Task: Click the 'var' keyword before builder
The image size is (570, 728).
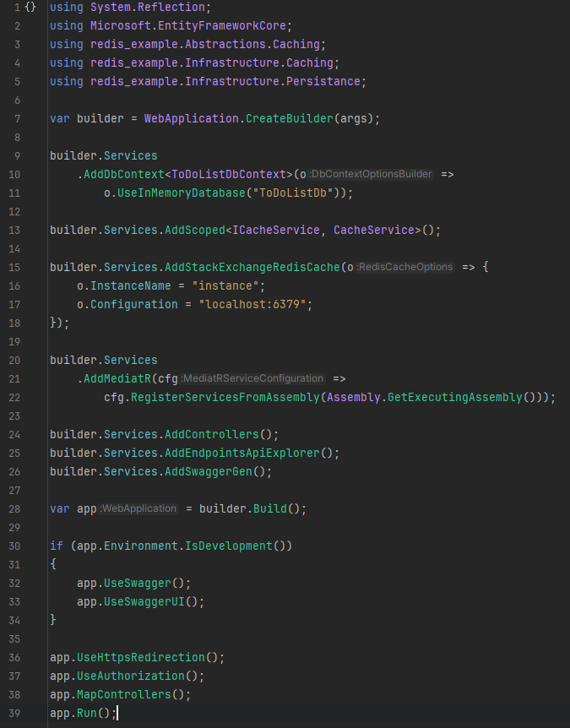Action: point(60,118)
